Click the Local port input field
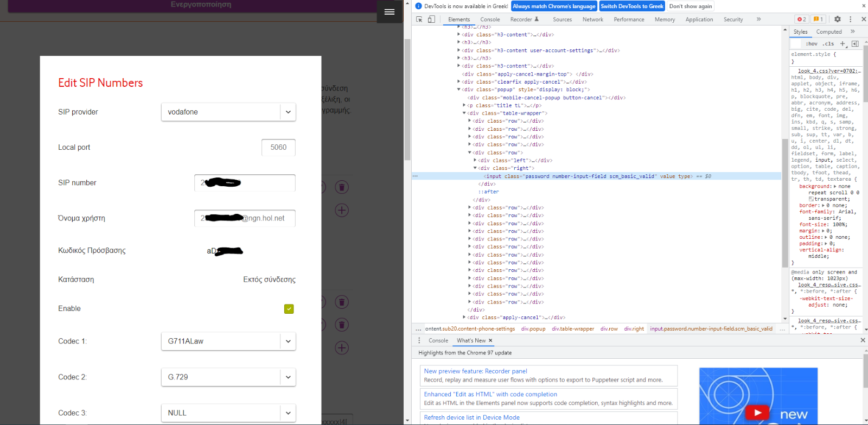868x425 pixels. pyautogui.click(x=278, y=147)
